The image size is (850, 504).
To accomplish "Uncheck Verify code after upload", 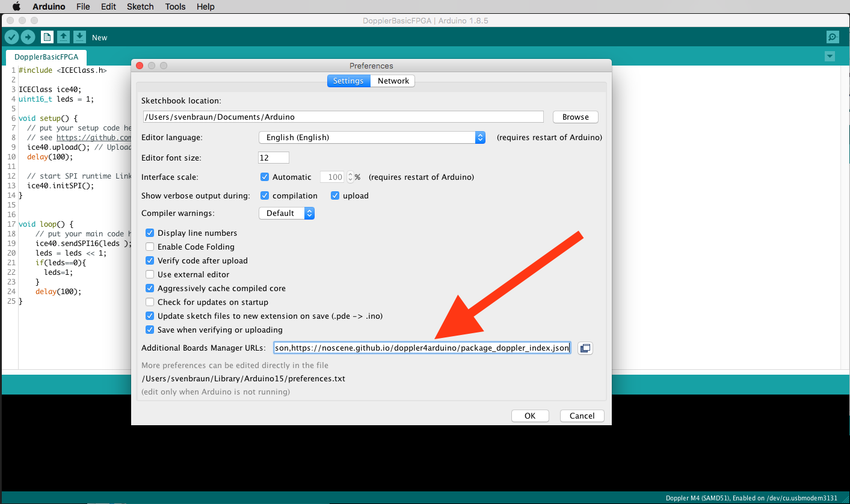I will [x=150, y=260].
